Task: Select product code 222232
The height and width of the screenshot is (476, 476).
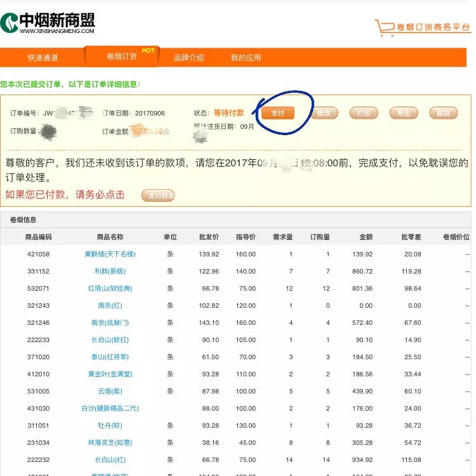Action: pos(38,460)
